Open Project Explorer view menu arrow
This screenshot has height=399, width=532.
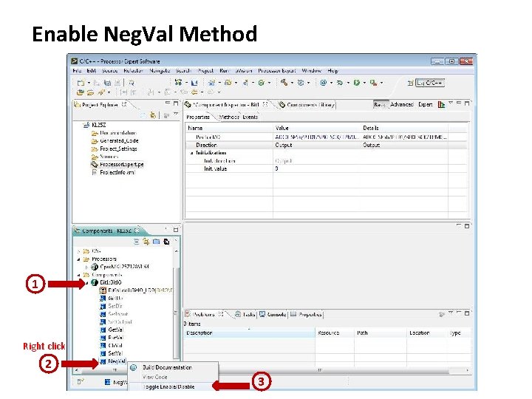click(176, 115)
